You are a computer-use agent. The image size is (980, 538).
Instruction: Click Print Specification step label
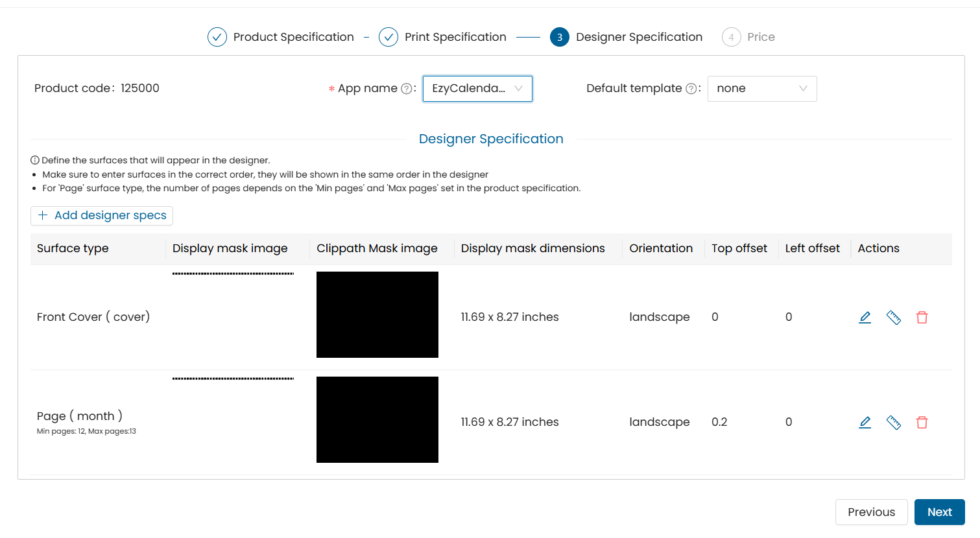tap(455, 37)
